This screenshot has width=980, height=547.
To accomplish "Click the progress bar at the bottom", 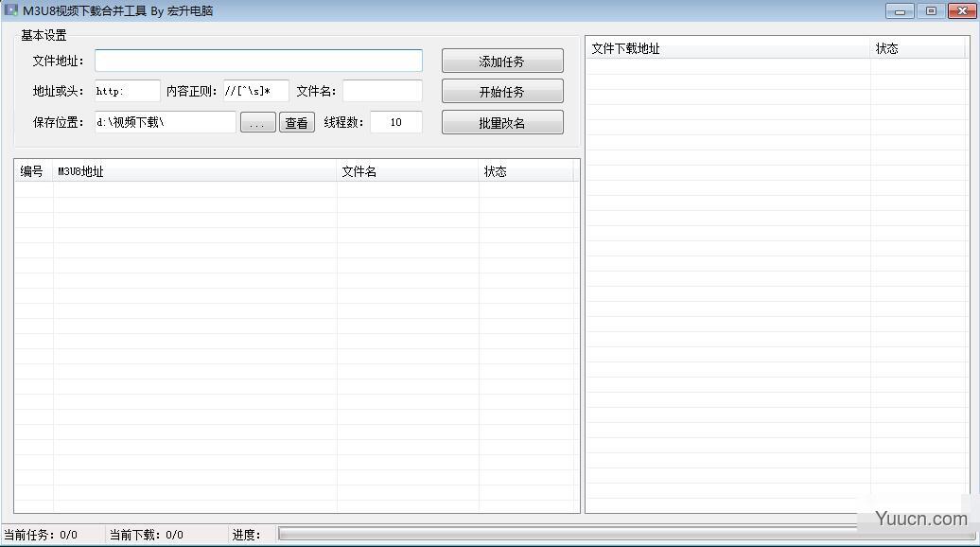I will pyautogui.click(x=627, y=534).
